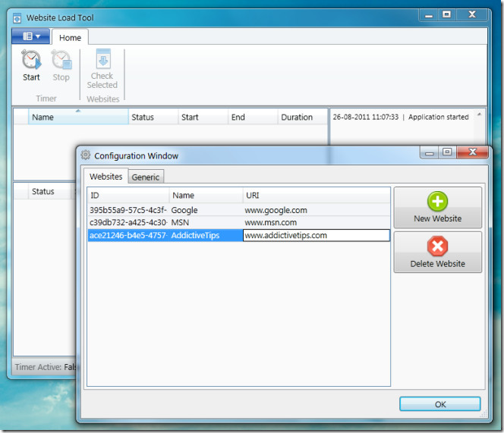Click the www.msn.com URI cell
The height and width of the screenshot is (433, 504).
click(x=317, y=223)
